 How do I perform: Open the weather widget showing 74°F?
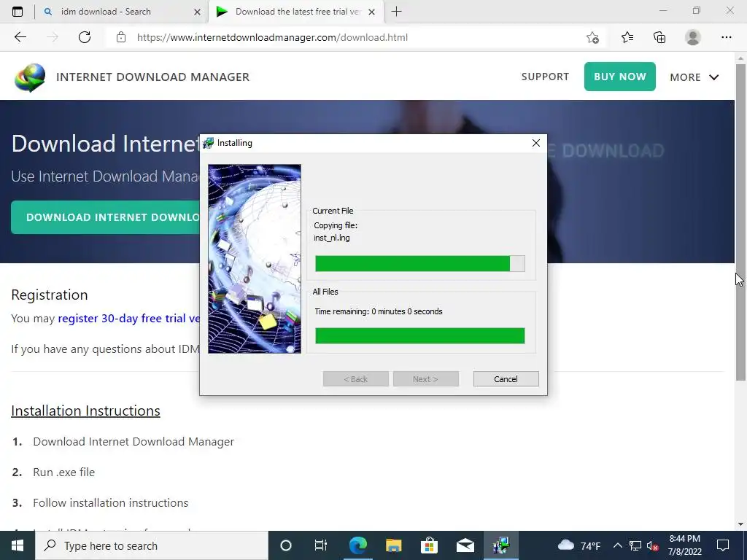coord(578,545)
